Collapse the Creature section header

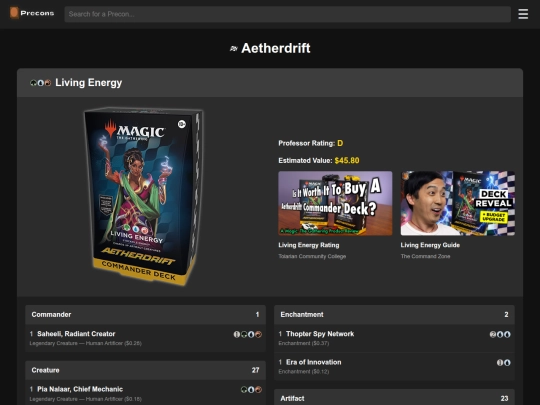(x=145, y=370)
